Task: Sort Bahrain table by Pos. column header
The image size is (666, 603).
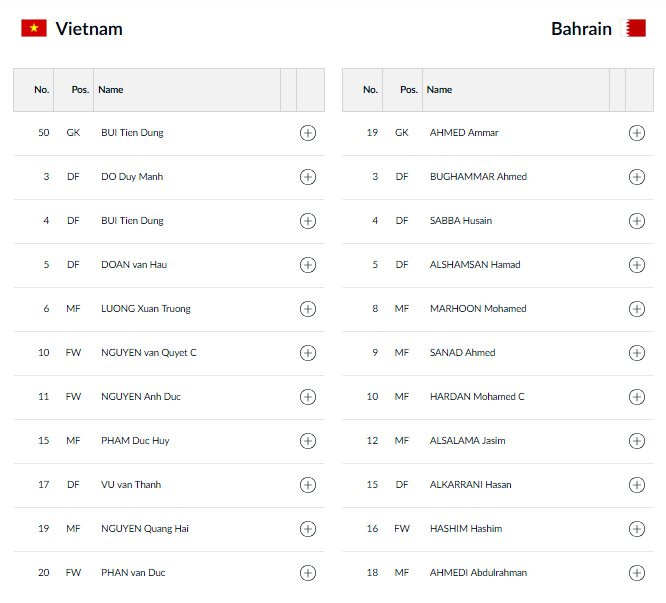Action: point(408,90)
